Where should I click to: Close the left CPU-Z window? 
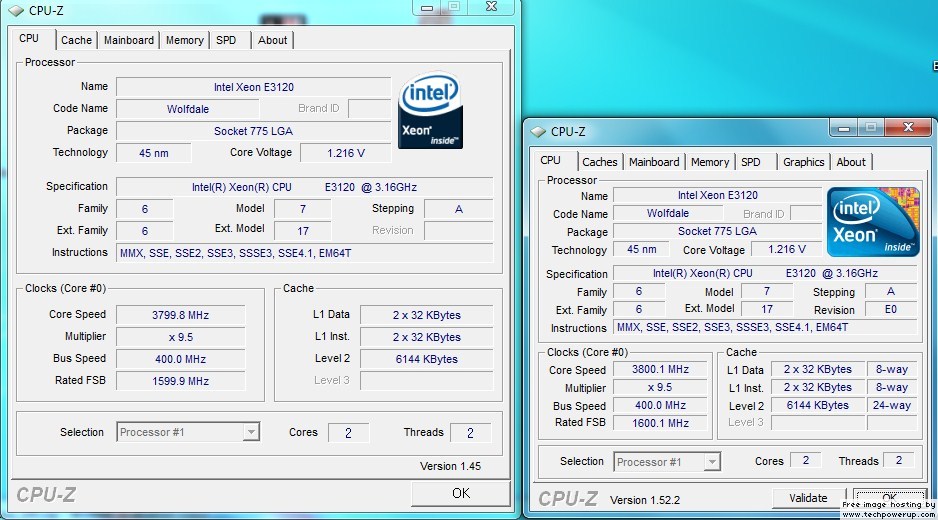(x=491, y=7)
